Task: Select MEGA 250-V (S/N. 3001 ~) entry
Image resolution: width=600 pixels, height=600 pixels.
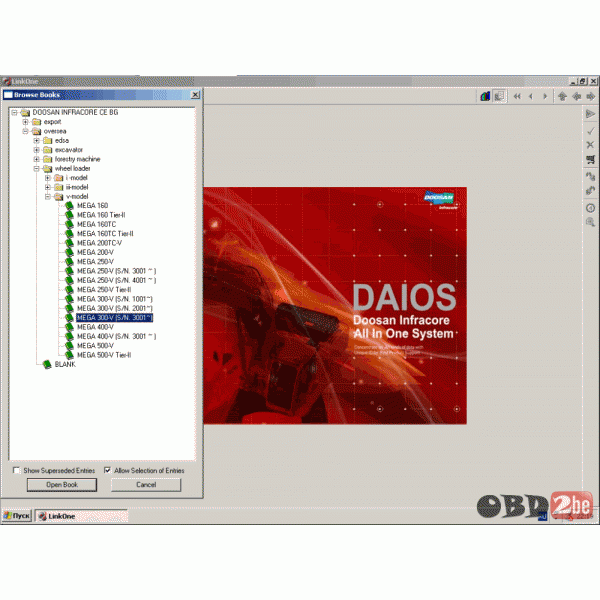Action: 116,271
